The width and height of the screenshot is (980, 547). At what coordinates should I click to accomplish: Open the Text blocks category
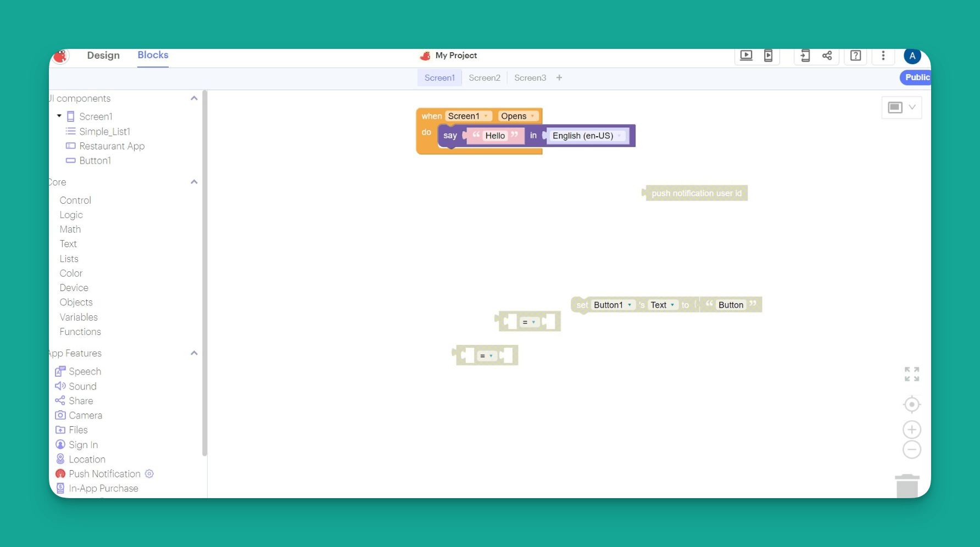pos(68,244)
